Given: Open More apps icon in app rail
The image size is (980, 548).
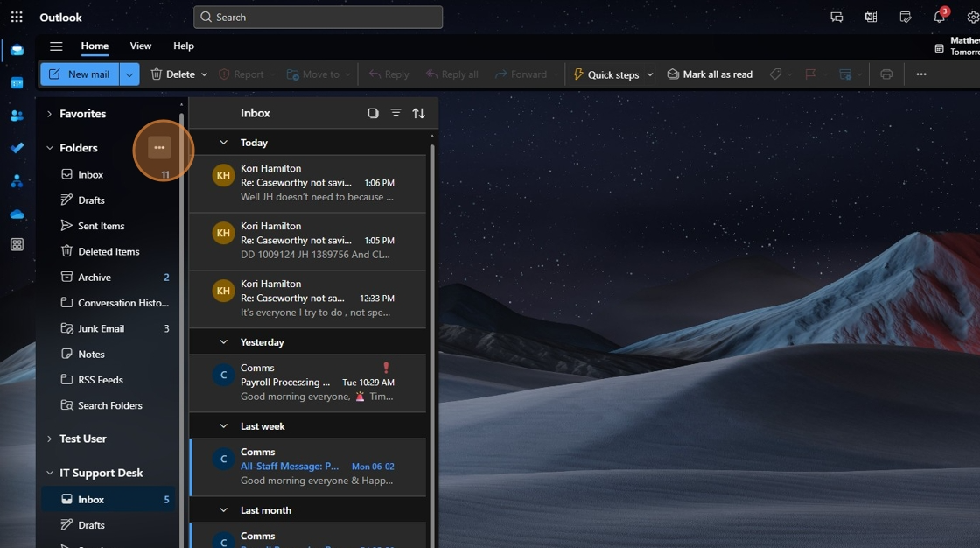Looking at the screenshot, I should click(x=17, y=244).
